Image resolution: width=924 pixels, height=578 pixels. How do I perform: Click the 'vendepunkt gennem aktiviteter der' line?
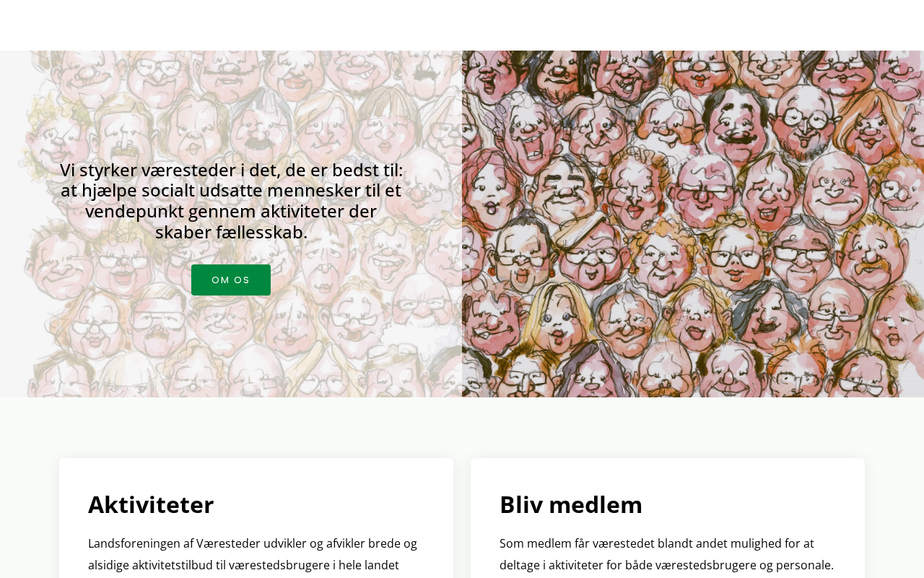click(x=231, y=211)
